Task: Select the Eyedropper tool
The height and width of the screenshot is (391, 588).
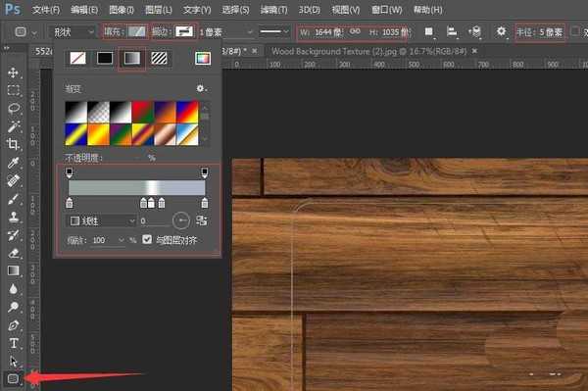Action: 14,163
